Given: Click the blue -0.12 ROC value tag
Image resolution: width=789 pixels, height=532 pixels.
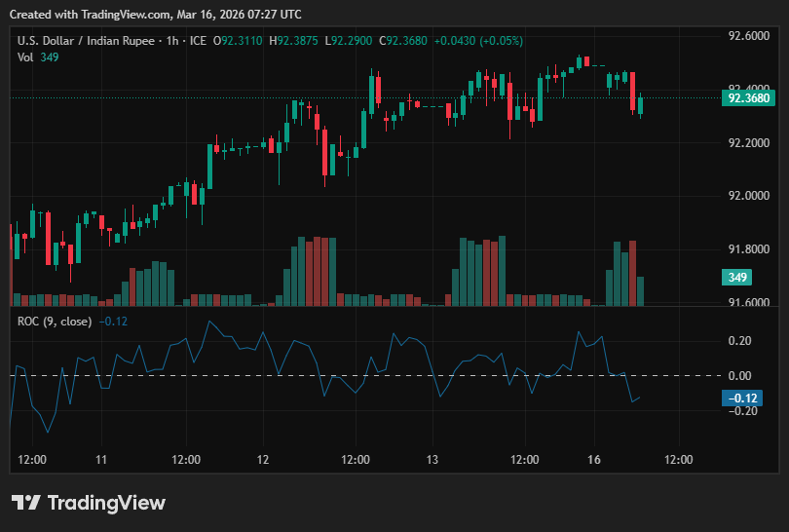Looking at the screenshot, I should pyautogui.click(x=742, y=399).
